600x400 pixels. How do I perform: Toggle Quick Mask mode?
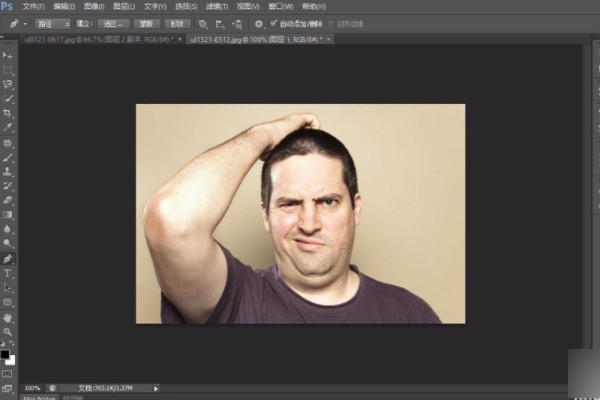[x=7, y=374]
